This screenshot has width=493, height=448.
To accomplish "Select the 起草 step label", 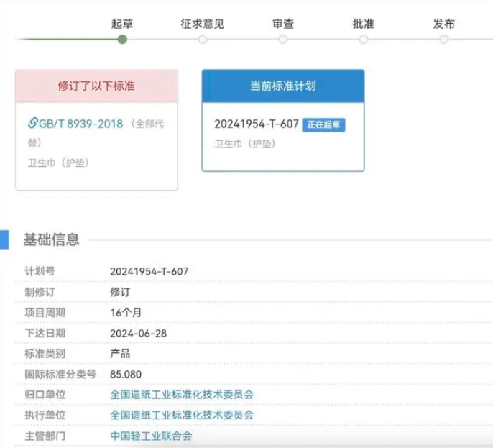I will tap(122, 23).
